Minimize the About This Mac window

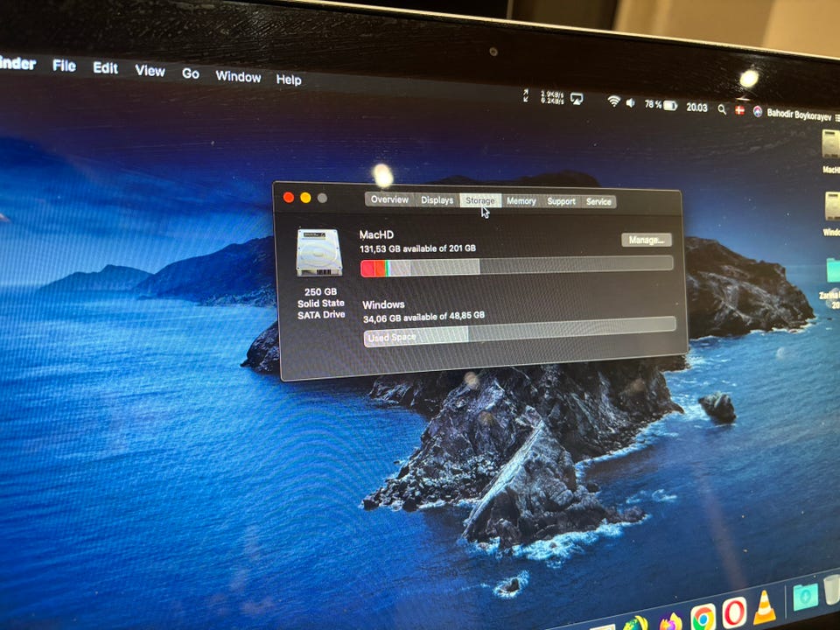[305, 198]
